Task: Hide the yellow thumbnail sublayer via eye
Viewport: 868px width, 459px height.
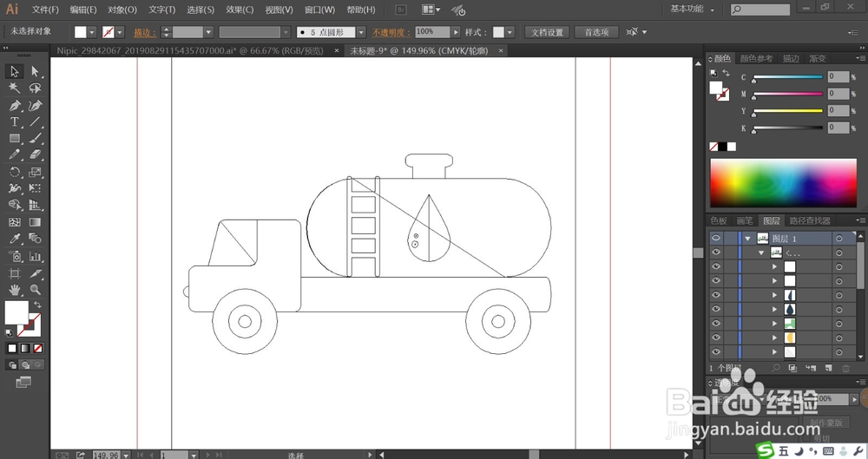Action: [x=716, y=338]
